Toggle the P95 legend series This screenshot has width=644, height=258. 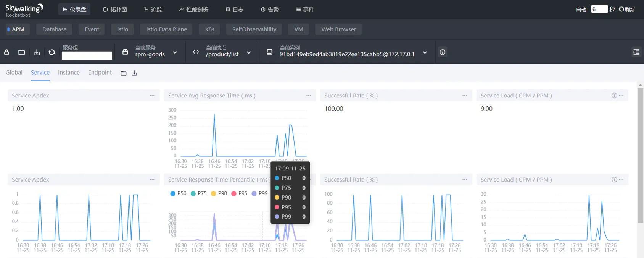click(239, 193)
